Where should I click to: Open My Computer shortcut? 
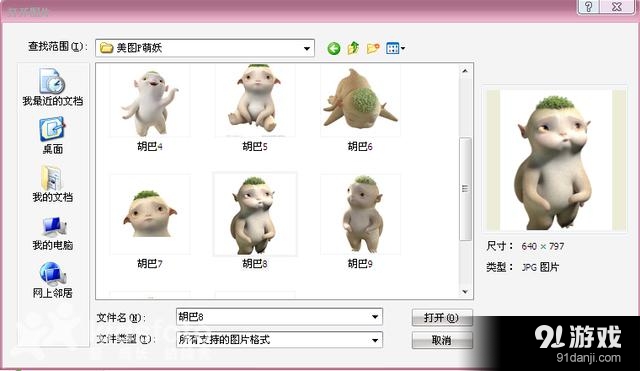(53, 233)
